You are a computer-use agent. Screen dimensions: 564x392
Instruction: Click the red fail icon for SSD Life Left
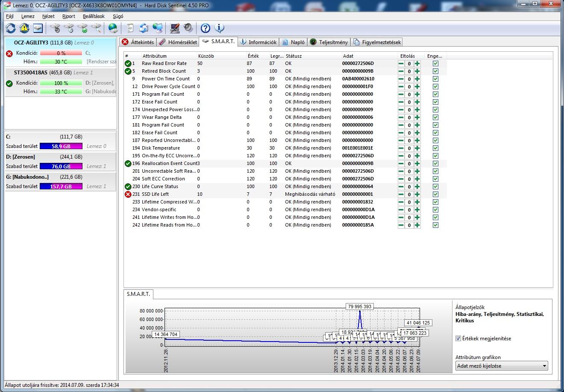128,195
